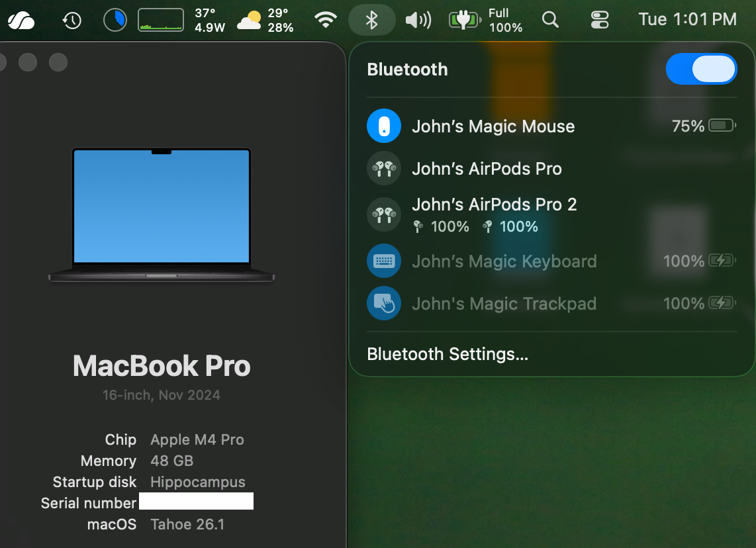Image resolution: width=756 pixels, height=548 pixels.
Task: Click the Memory label in About window
Action: [109, 461]
